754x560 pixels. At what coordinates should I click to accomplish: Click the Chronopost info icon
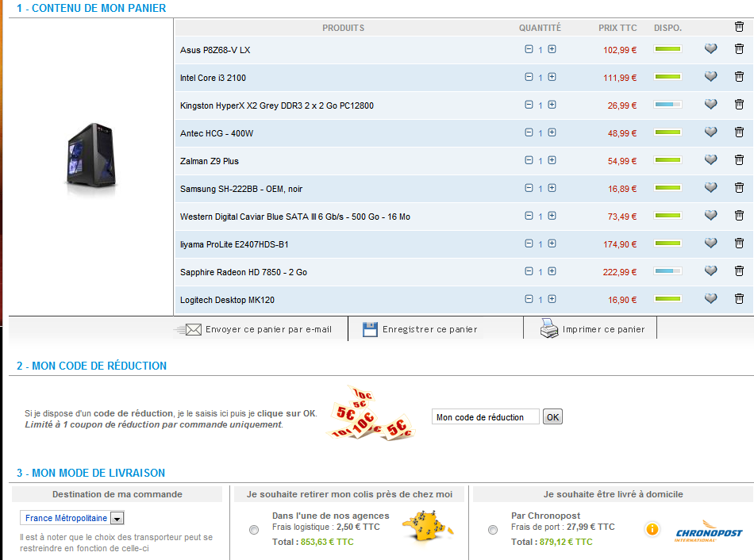coord(652,529)
